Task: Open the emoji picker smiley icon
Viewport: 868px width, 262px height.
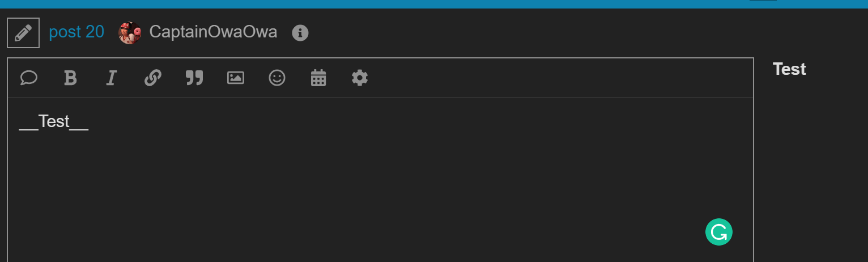Action: pos(277,78)
